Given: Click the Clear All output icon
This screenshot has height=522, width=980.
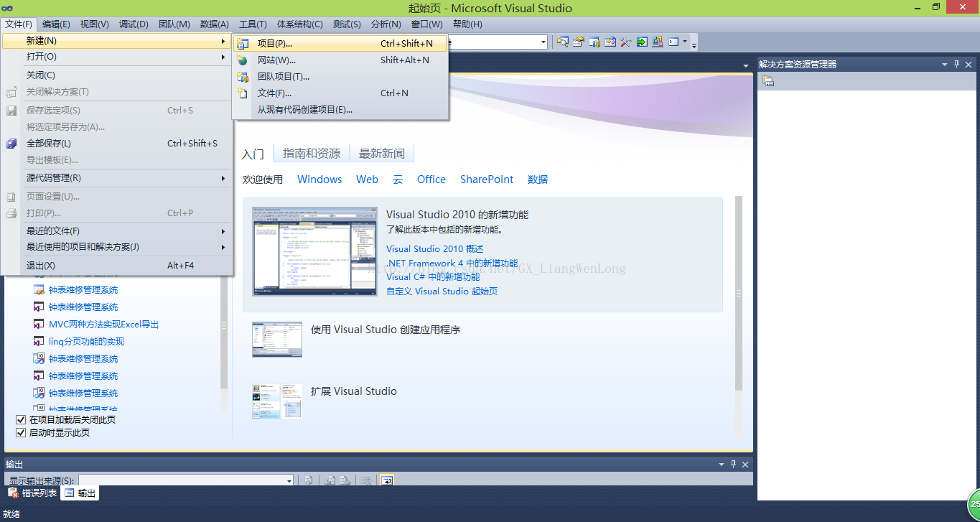Looking at the screenshot, I should [x=365, y=480].
